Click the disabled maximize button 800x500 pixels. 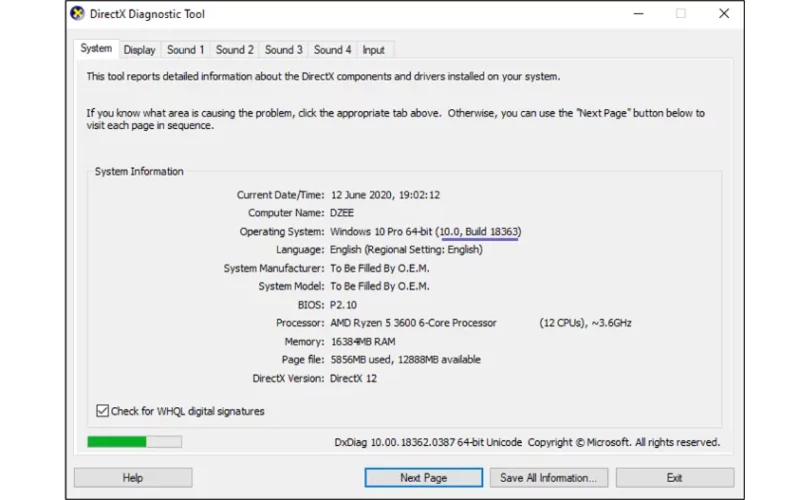pos(681,14)
